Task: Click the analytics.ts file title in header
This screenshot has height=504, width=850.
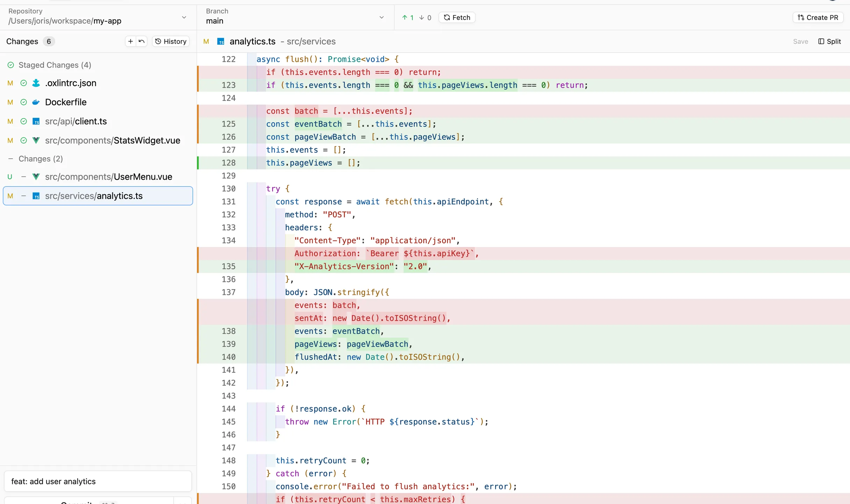Action: [252, 42]
